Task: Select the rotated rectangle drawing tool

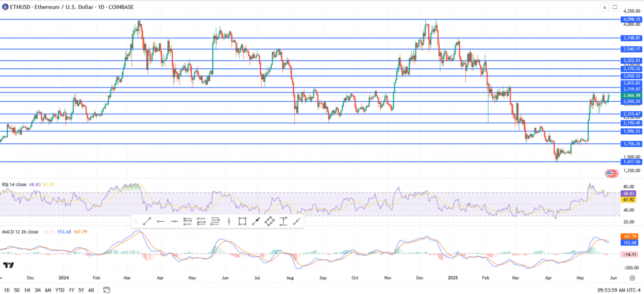Action: 270,221
